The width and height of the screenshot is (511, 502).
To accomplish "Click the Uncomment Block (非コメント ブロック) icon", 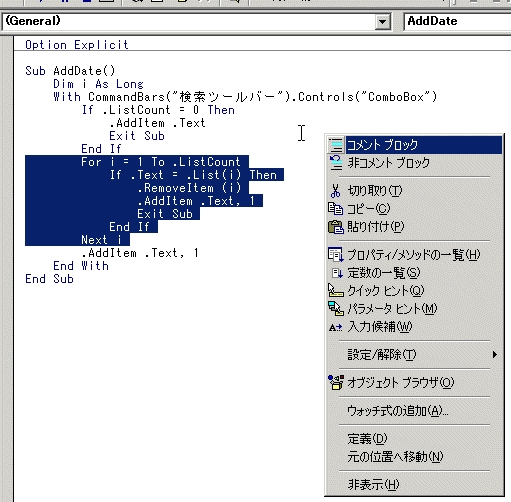I will click(336, 163).
